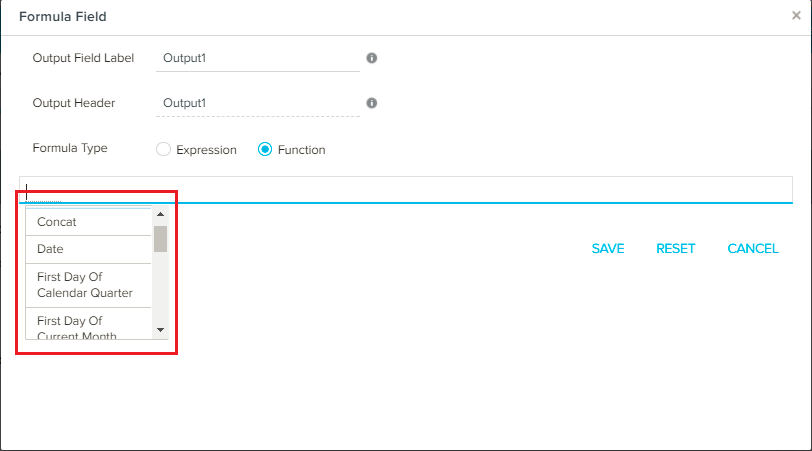Select the Function formula type
Image resolution: width=812 pixels, height=451 pixels.
pyautogui.click(x=265, y=150)
